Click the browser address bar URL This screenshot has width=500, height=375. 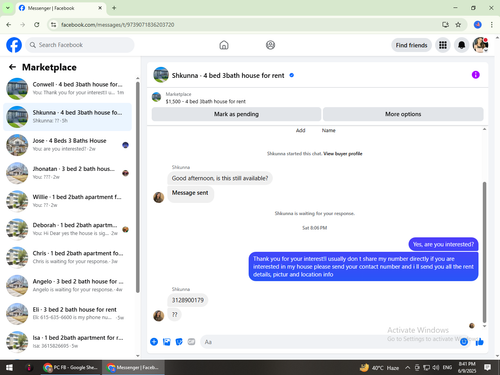(118, 25)
